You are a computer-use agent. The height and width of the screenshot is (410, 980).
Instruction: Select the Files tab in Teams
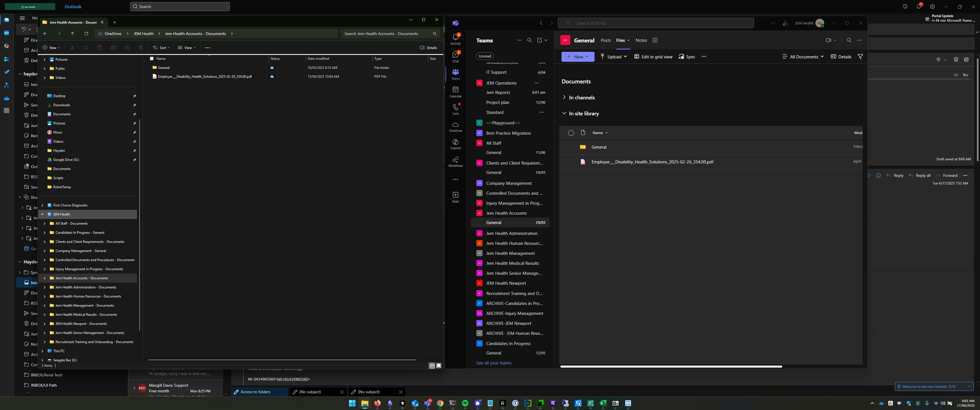[620, 40]
